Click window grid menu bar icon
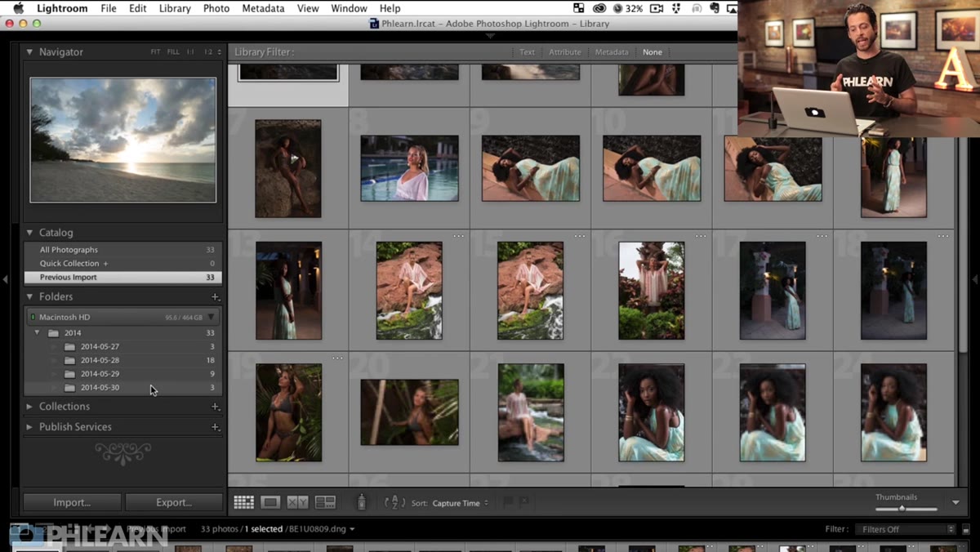 (x=579, y=8)
